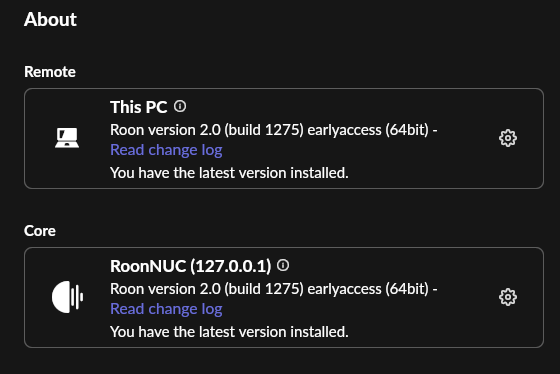Click the laptop icon in the Remote card
560x374 pixels.
tap(67, 138)
